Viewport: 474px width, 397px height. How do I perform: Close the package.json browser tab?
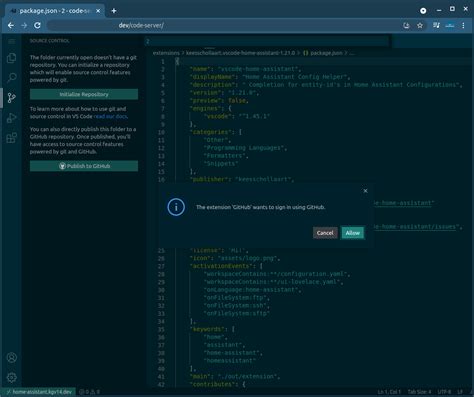98,11
